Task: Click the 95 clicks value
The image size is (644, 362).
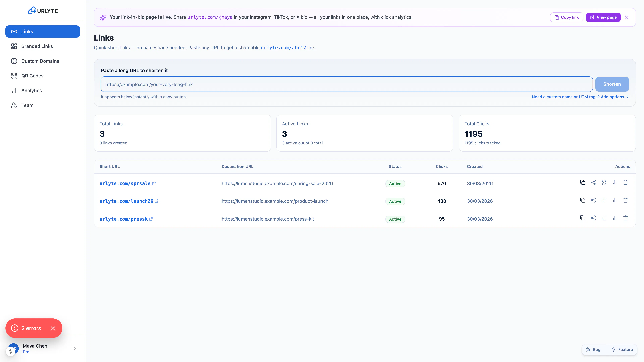Action: pyautogui.click(x=442, y=219)
